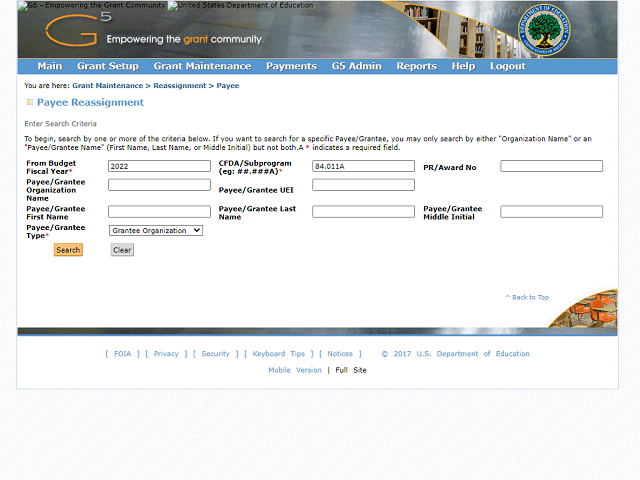Viewport: 640px width, 480px height.
Task: Click the Back to Top link
Action: tap(529, 297)
